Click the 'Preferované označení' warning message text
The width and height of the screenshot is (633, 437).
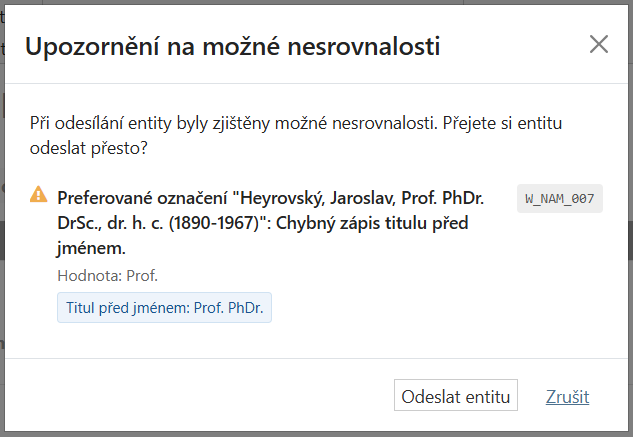[x=270, y=223]
